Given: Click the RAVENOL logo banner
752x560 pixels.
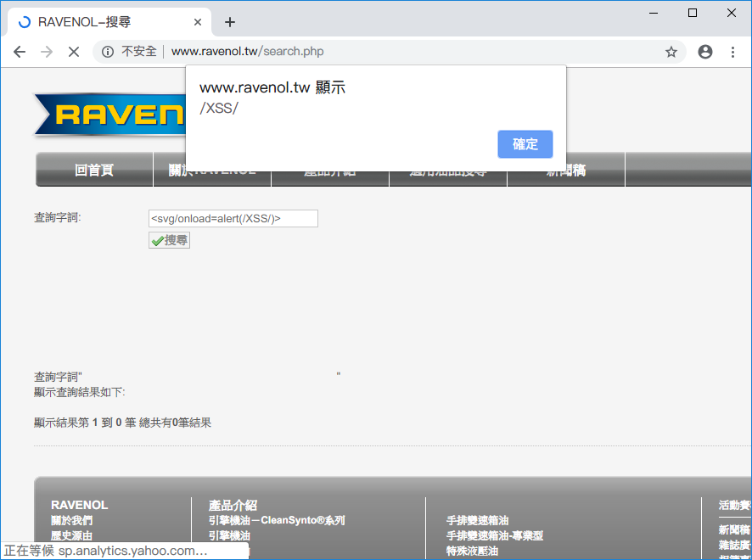Looking at the screenshot, I should pos(109,115).
